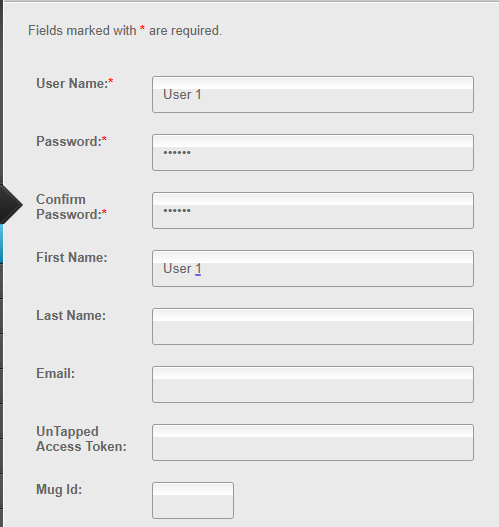
Task: Click the Email input box
Action: (313, 384)
